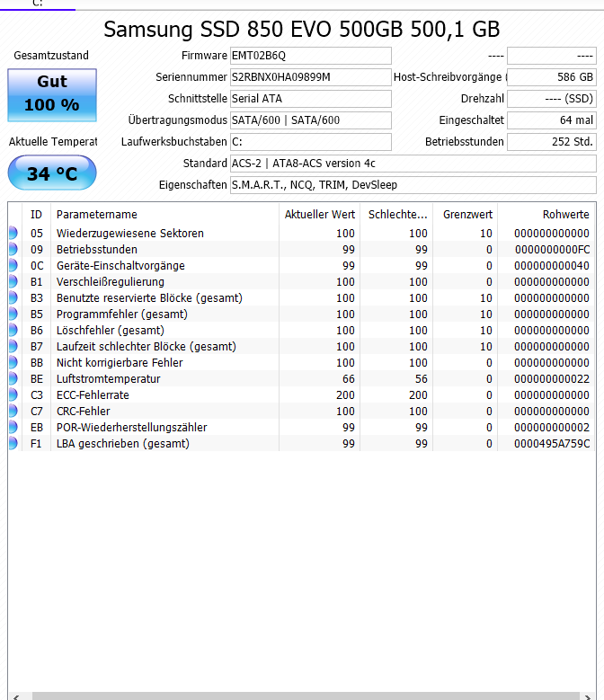Click the left scroll arrow

(16, 696)
